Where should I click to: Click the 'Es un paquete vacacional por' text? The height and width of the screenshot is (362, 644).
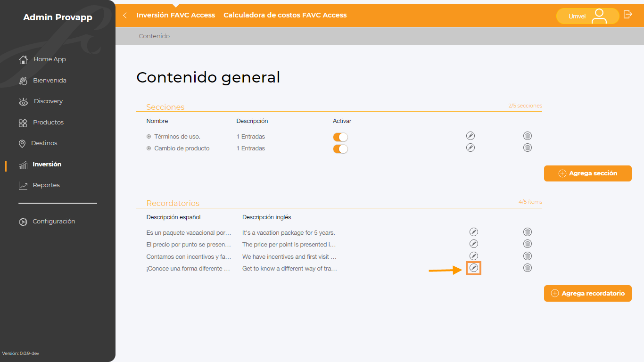tap(189, 233)
